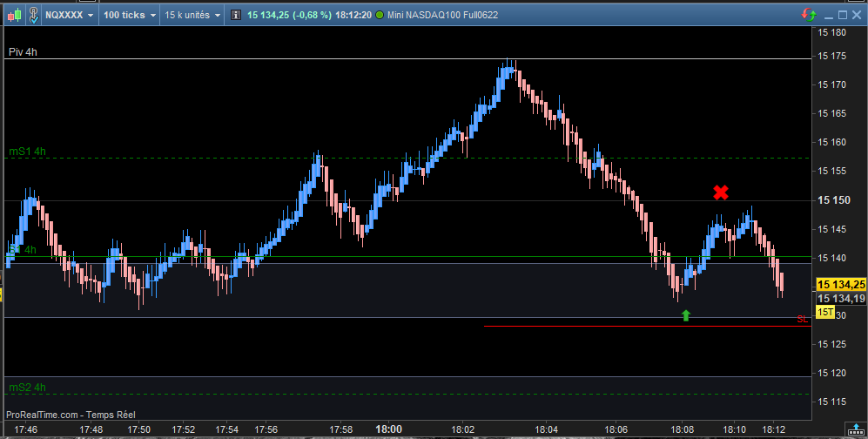Image resolution: width=868 pixels, height=439 pixels.
Task: Click the candlestick chart style icon
Action: [x=15, y=15]
